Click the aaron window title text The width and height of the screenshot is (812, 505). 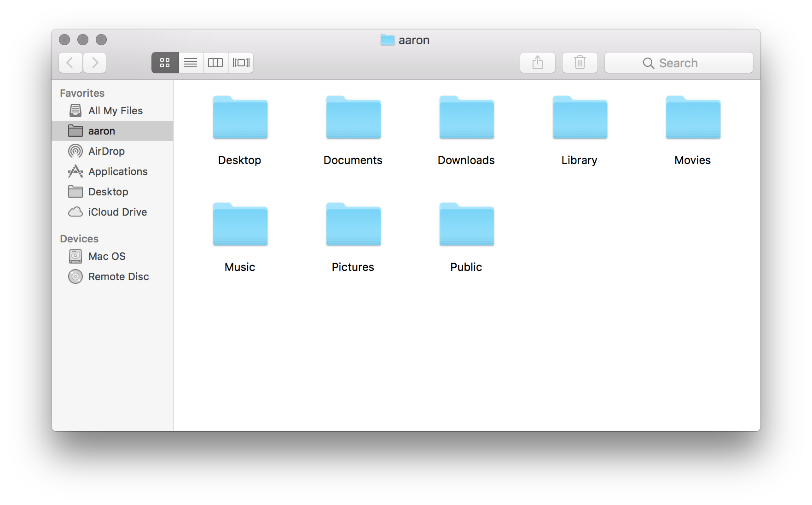click(x=414, y=41)
